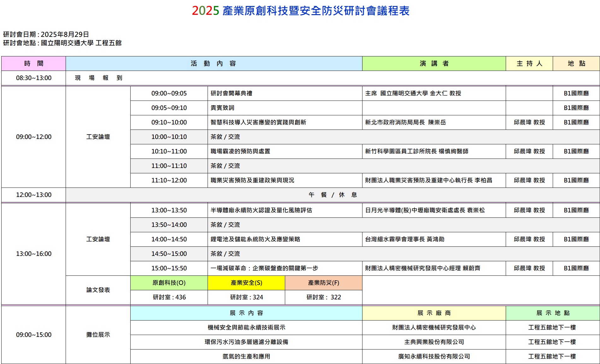Click the date line 研討會日期 : 2025年8月29日
Screen dimensions: 600x364
point(46,34)
